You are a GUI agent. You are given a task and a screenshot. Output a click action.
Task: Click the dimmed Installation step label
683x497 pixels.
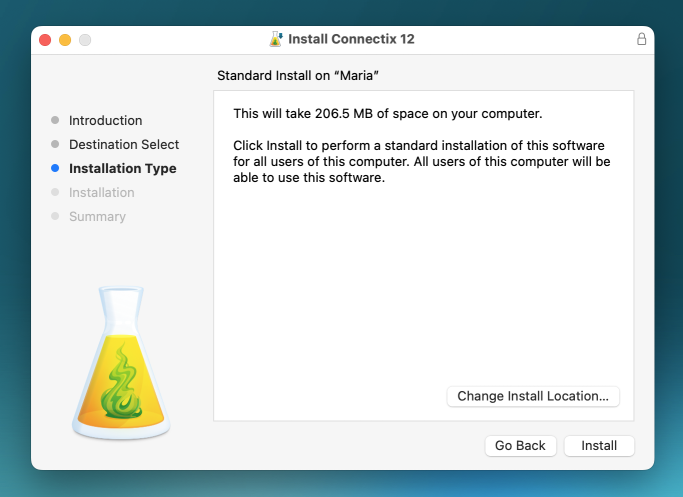(101, 193)
